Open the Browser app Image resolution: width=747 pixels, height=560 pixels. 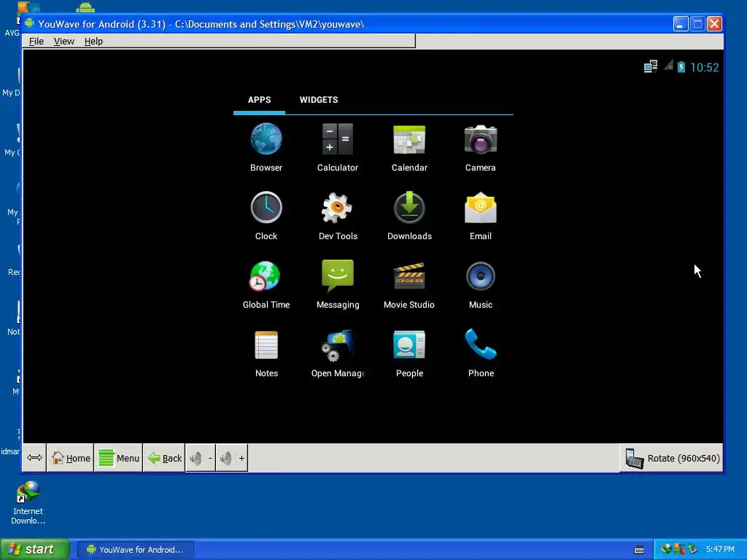click(x=266, y=147)
